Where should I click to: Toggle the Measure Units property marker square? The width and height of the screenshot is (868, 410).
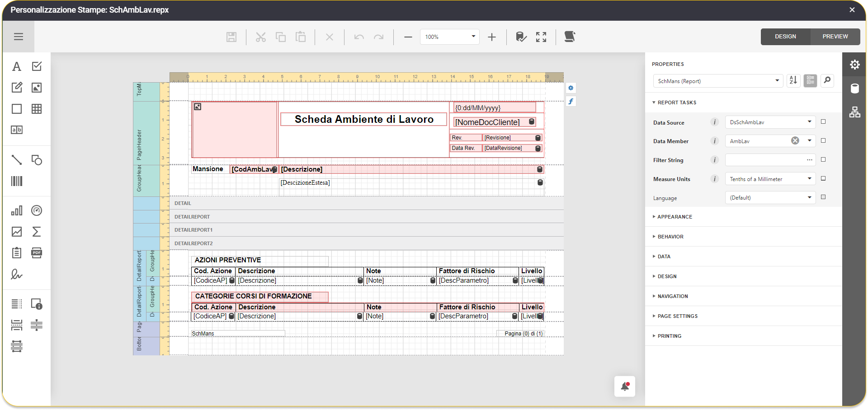click(x=823, y=179)
